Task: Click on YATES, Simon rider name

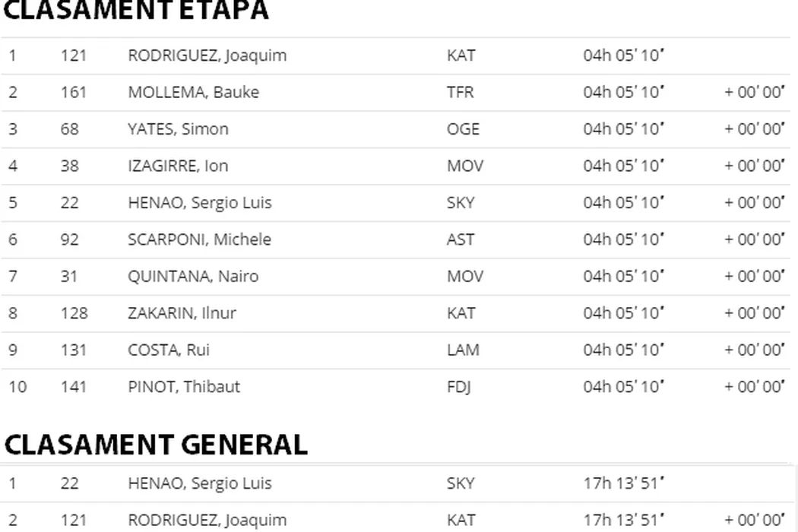Action: point(178,129)
